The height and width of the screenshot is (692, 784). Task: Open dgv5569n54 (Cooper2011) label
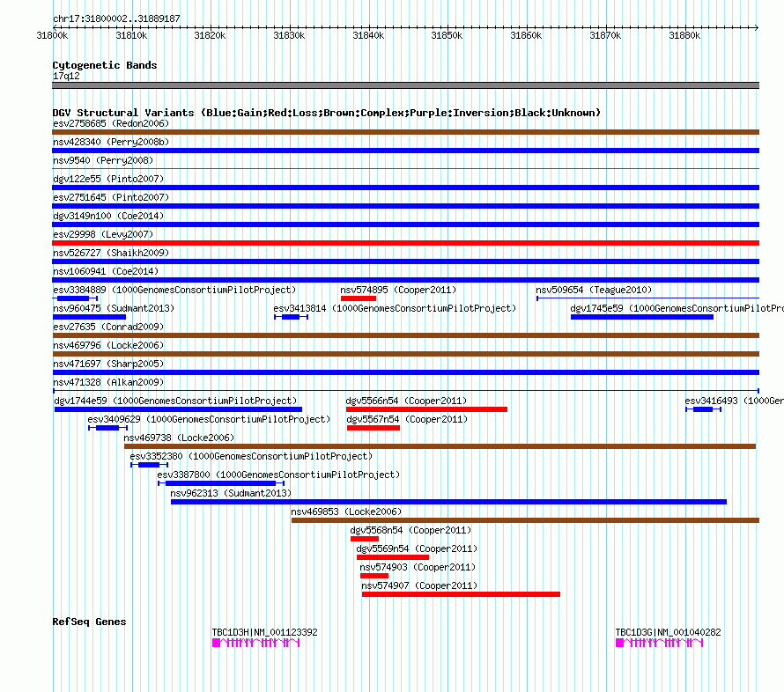(x=417, y=548)
